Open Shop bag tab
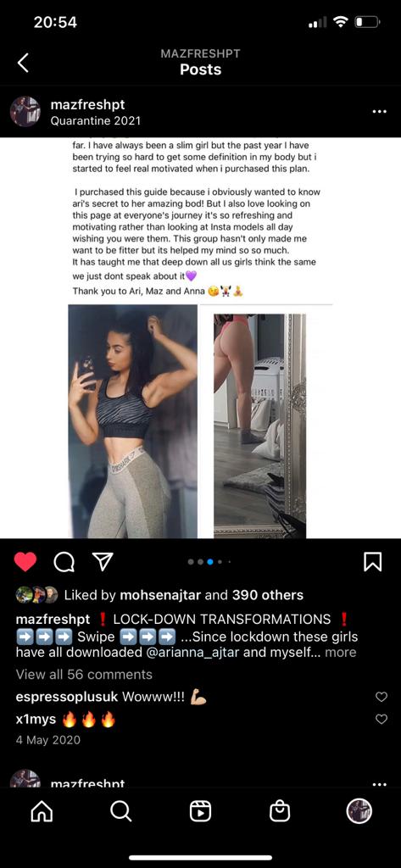 (x=279, y=811)
